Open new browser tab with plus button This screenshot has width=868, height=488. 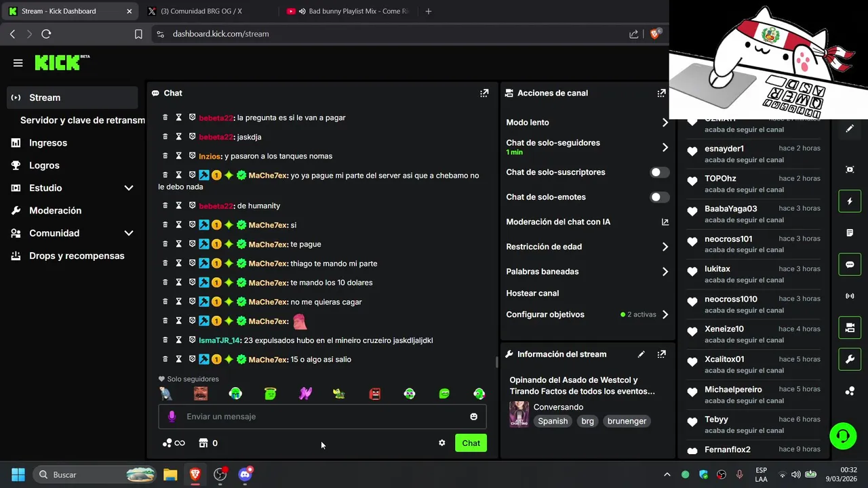pos(428,12)
